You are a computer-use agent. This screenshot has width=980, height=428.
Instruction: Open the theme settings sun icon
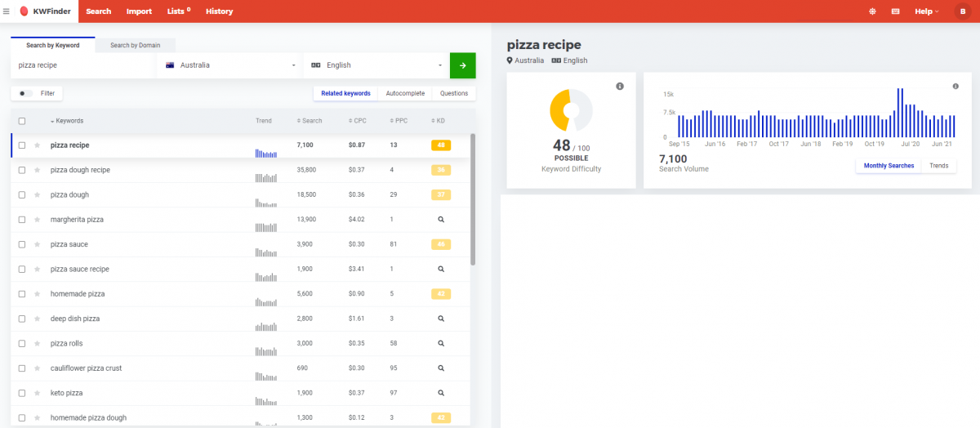872,11
